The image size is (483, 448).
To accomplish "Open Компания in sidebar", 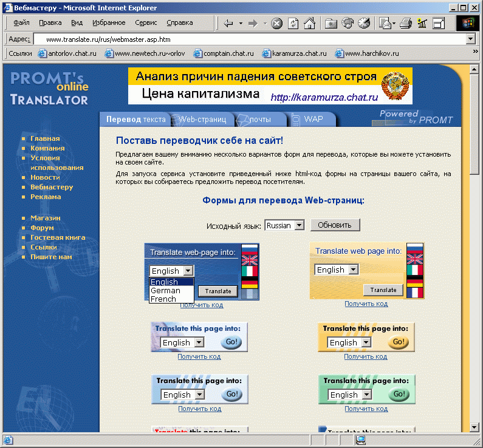I will click(47, 148).
